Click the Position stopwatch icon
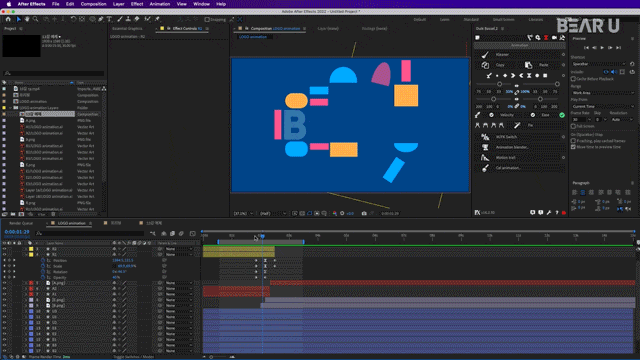The width and height of the screenshot is (640, 360). point(43,260)
